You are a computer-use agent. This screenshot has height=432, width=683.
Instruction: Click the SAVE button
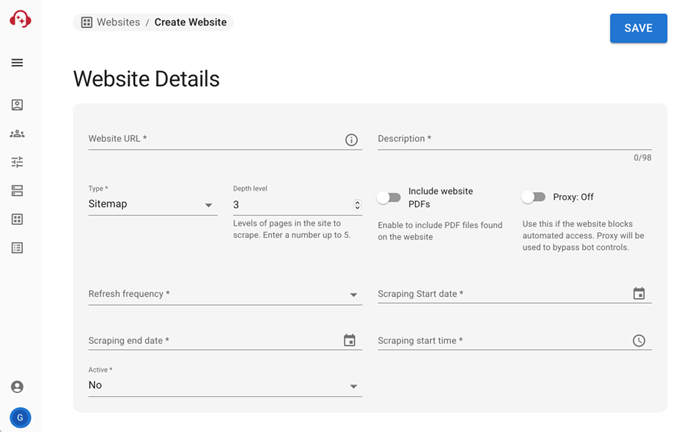click(x=638, y=28)
